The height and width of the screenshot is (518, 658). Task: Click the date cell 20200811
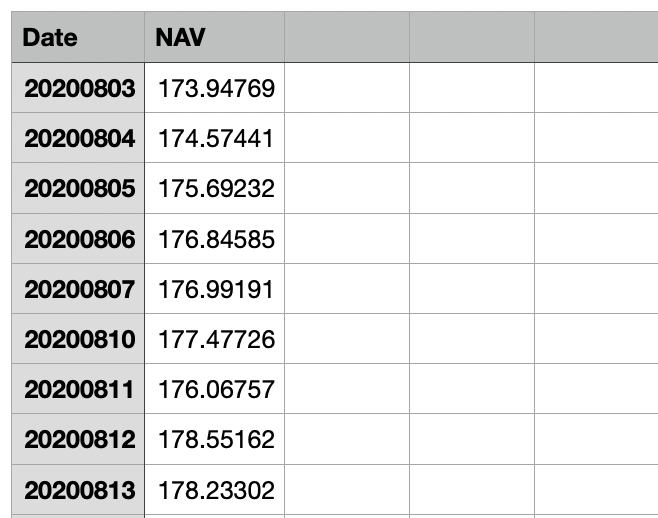(78, 389)
